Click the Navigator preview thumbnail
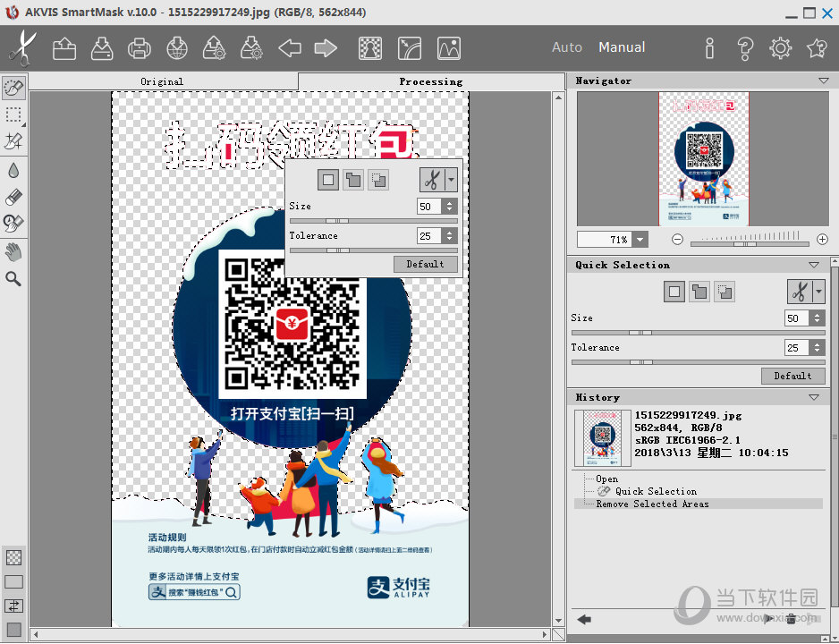The height and width of the screenshot is (644, 839). 704,159
